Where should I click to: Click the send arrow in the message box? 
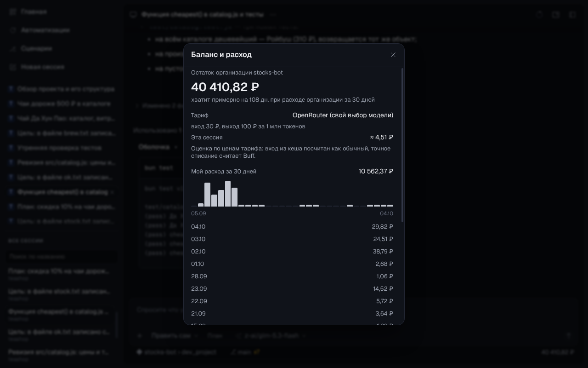(569, 335)
